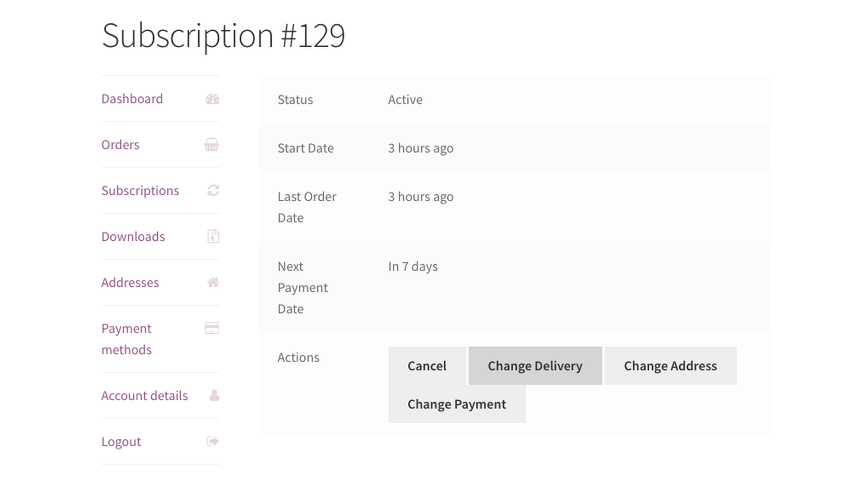Click the Status label
The width and height of the screenshot is (868, 488).
coord(295,100)
